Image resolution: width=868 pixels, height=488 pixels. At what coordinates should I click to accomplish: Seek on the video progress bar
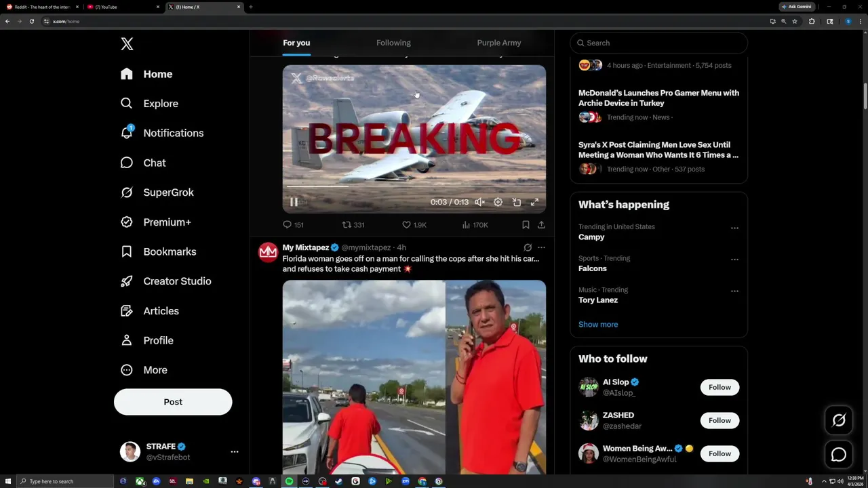pos(414,186)
